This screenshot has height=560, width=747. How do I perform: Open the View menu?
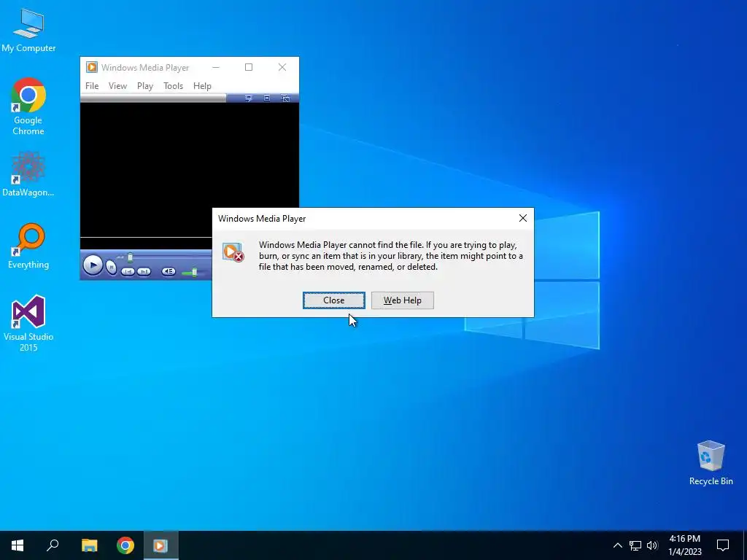coord(117,86)
